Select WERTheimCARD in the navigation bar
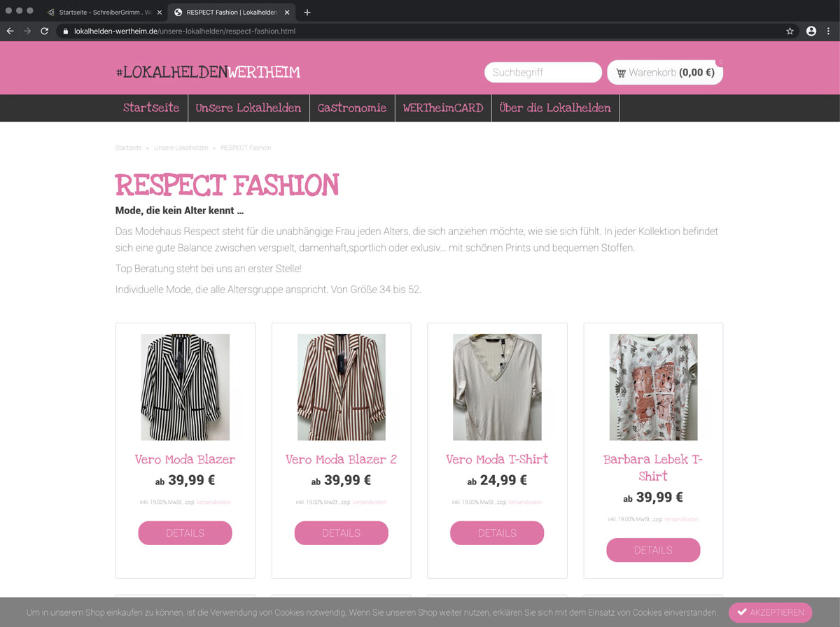Image resolution: width=840 pixels, height=627 pixels. pyautogui.click(x=442, y=108)
